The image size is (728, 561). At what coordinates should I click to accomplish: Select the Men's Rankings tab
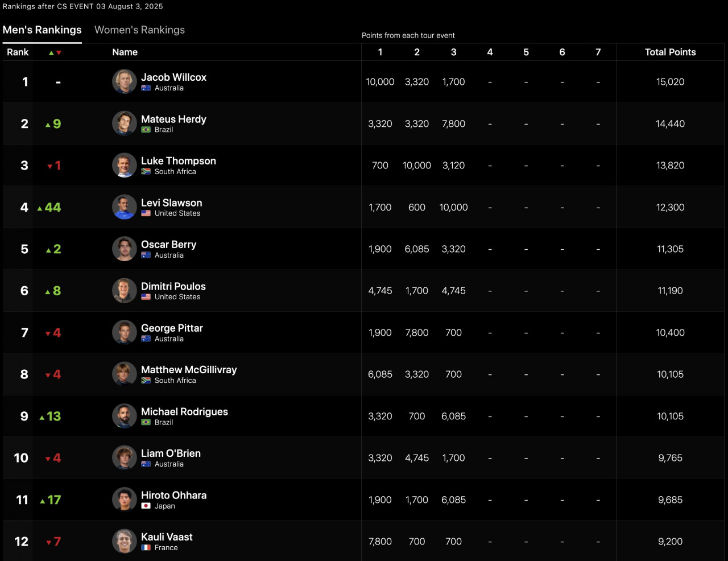click(x=42, y=30)
